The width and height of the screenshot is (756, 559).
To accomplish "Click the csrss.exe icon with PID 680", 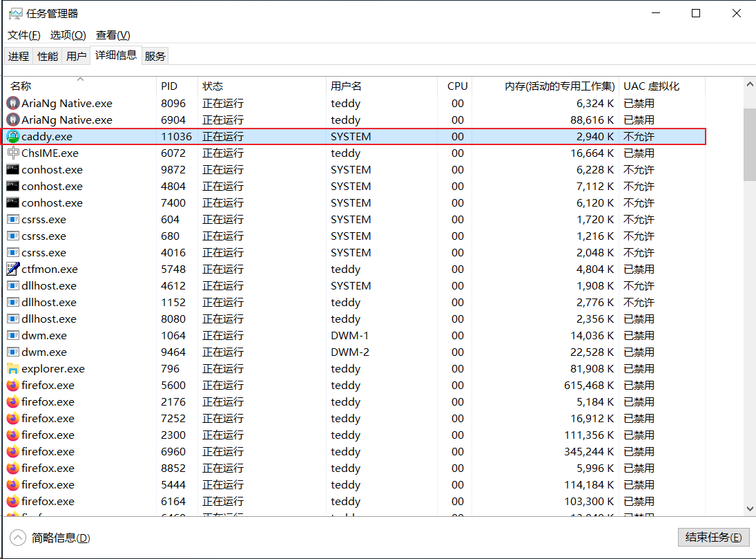I will 13,236.
